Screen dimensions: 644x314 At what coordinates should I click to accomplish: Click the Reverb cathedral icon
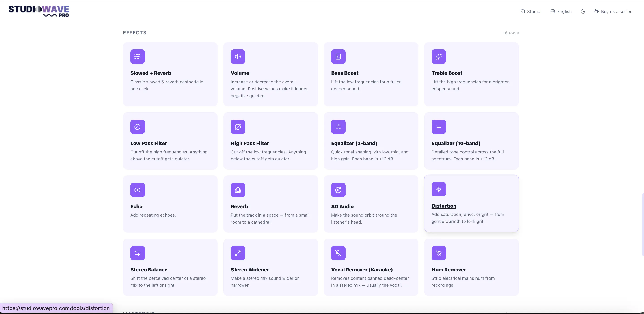[238, 190]
